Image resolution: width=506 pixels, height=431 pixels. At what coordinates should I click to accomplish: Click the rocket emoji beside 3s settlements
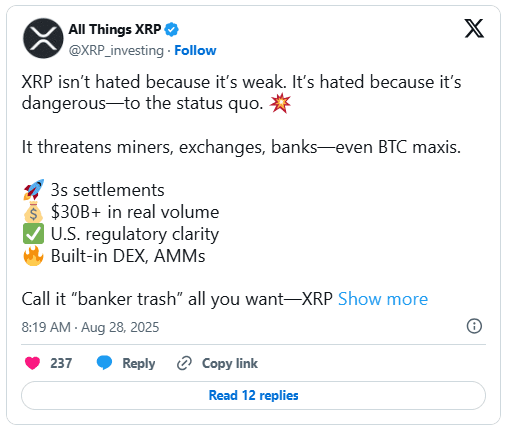[x=33, y=190]
